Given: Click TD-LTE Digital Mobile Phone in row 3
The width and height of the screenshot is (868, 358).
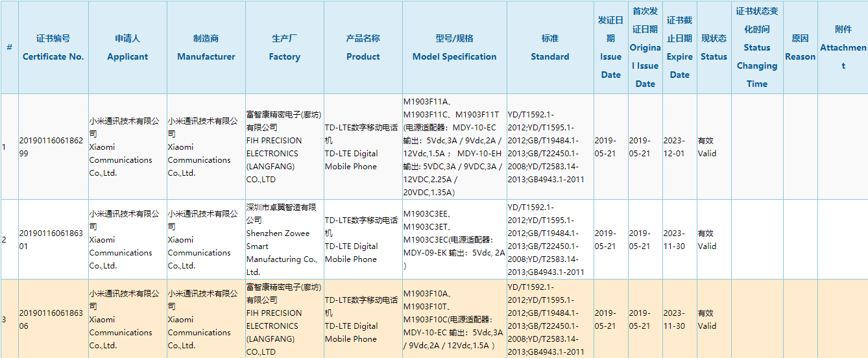Looking at the screenshot, I should 351,332.
